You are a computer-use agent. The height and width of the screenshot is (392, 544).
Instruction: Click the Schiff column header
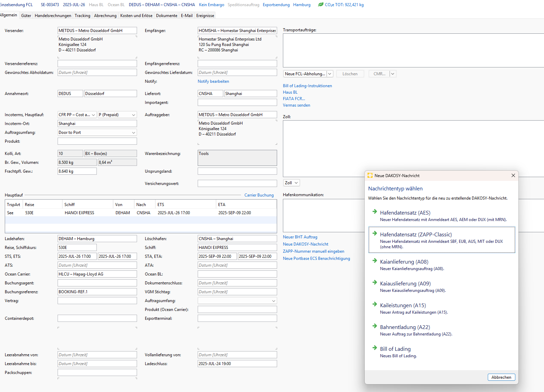point(88,205)
